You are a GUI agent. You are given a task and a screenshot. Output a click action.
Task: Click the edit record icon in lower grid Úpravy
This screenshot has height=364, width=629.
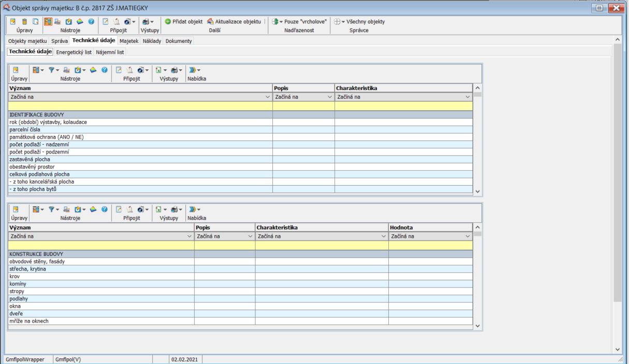[16, 209]
